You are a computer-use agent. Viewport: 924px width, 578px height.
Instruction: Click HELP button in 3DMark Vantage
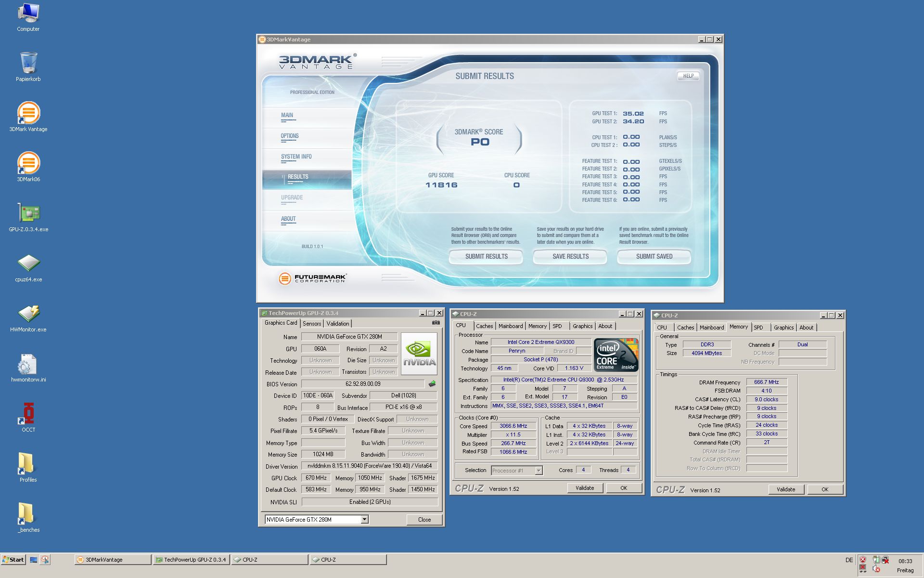[x=688, y=76]
